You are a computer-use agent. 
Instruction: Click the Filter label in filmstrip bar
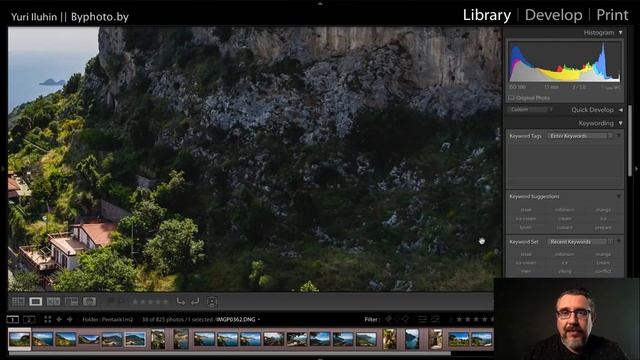[x=371, y=319]
